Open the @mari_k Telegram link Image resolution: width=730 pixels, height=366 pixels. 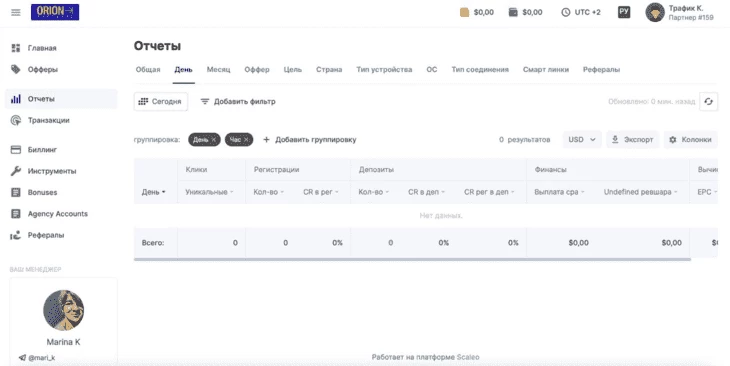41,358
